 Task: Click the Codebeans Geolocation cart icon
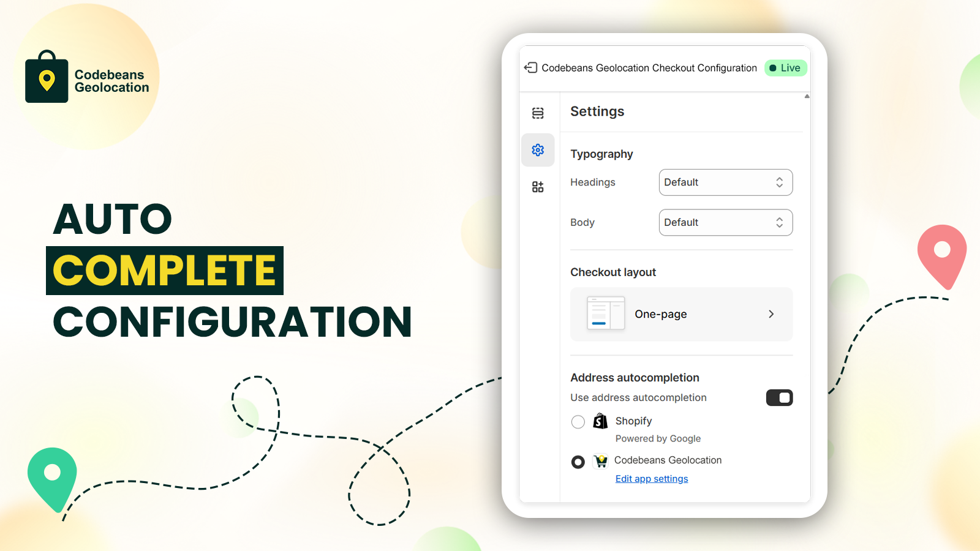(601, 461)
